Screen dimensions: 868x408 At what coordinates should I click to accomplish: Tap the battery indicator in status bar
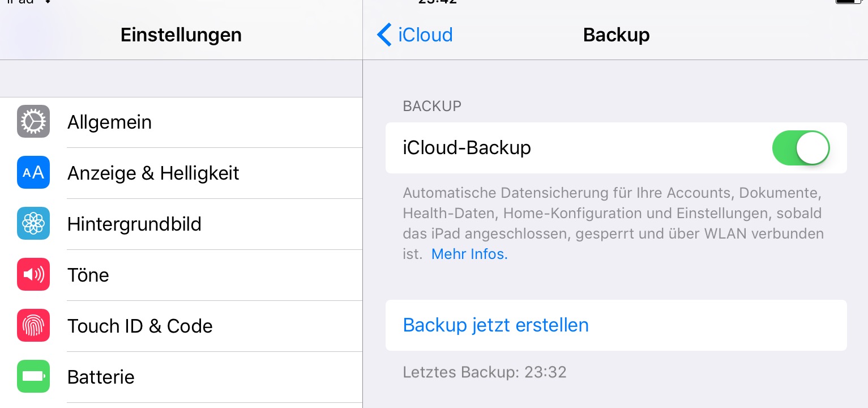click(848, 2)
